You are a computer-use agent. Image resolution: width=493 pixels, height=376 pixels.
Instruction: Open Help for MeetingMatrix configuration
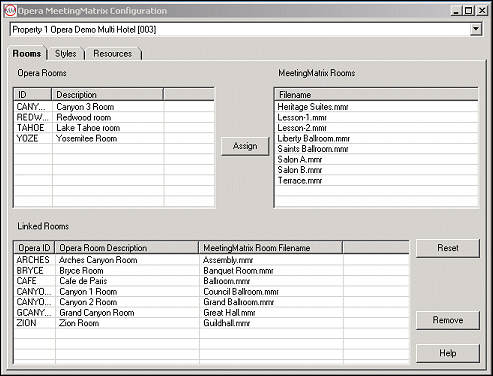tap(448, 353)
